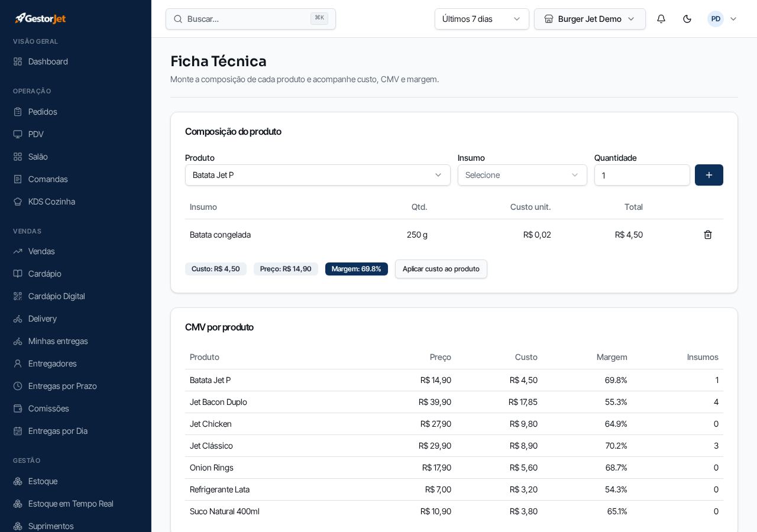Go to Comissões page
Screen dimensions: 757x532
click(48, 408)
